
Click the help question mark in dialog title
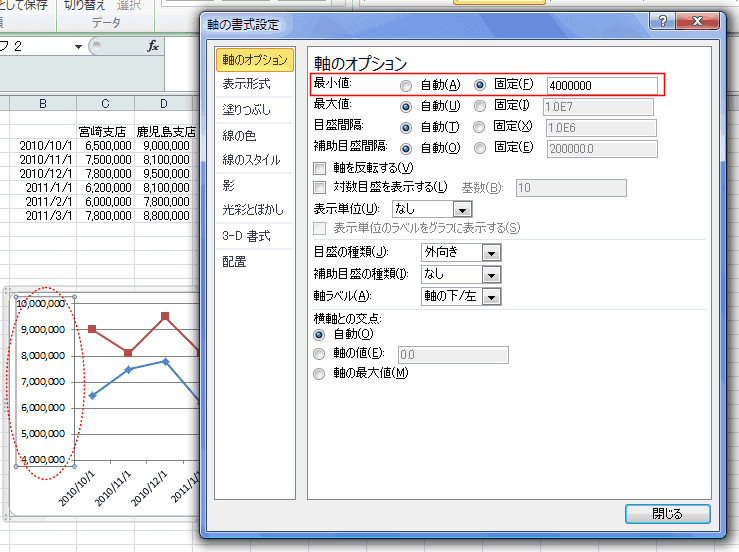(x=663, y=21)
